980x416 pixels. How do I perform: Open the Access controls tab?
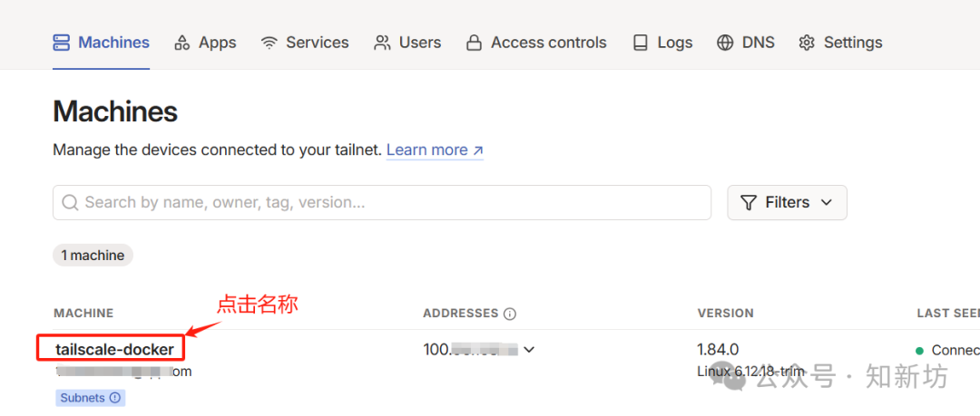548,43
